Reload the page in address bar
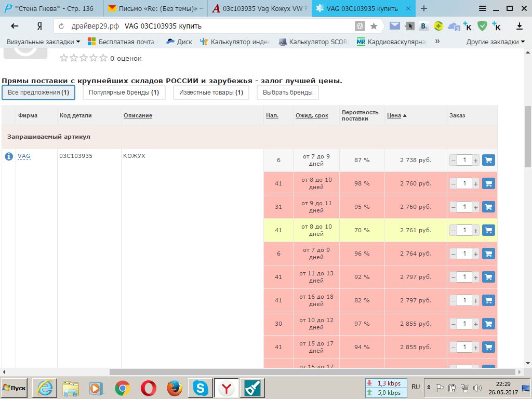 click(62, 26)
